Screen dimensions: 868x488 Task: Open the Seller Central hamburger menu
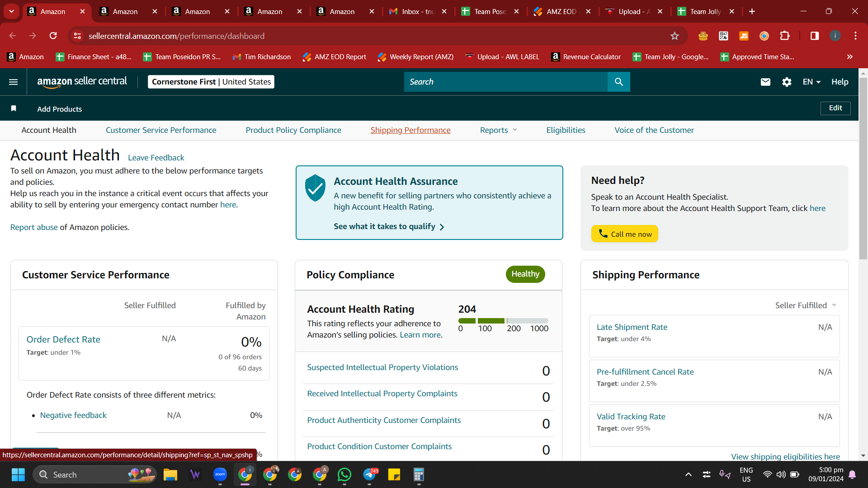point(14,82)
